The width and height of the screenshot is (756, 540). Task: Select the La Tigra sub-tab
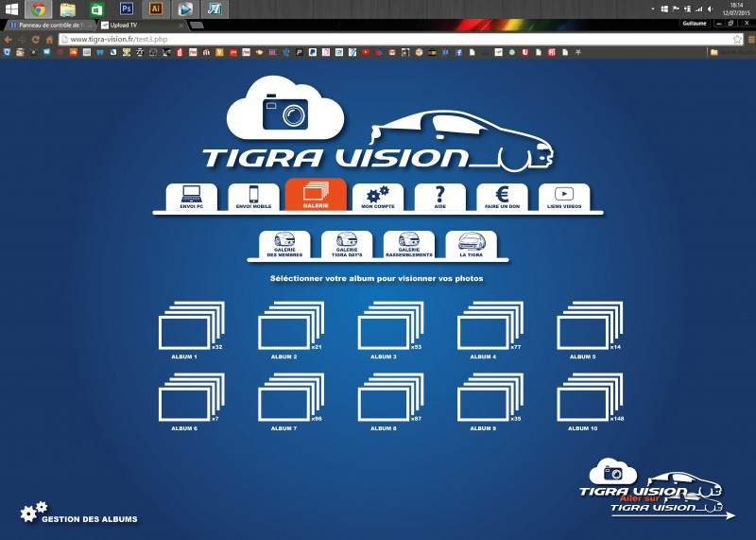[x=471, y=244]
